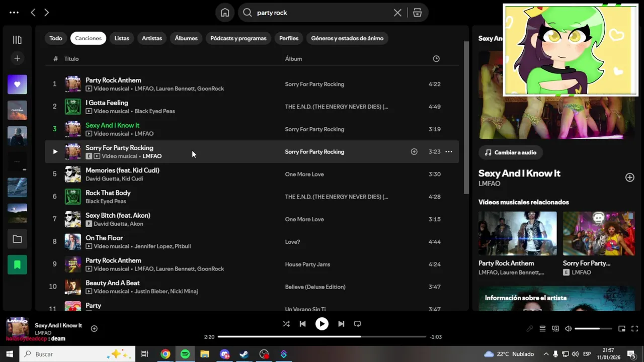Open Black Eyed Peas artist under Rock That Body
Screen dimensions: 644x362
click(x=106, y=201)
